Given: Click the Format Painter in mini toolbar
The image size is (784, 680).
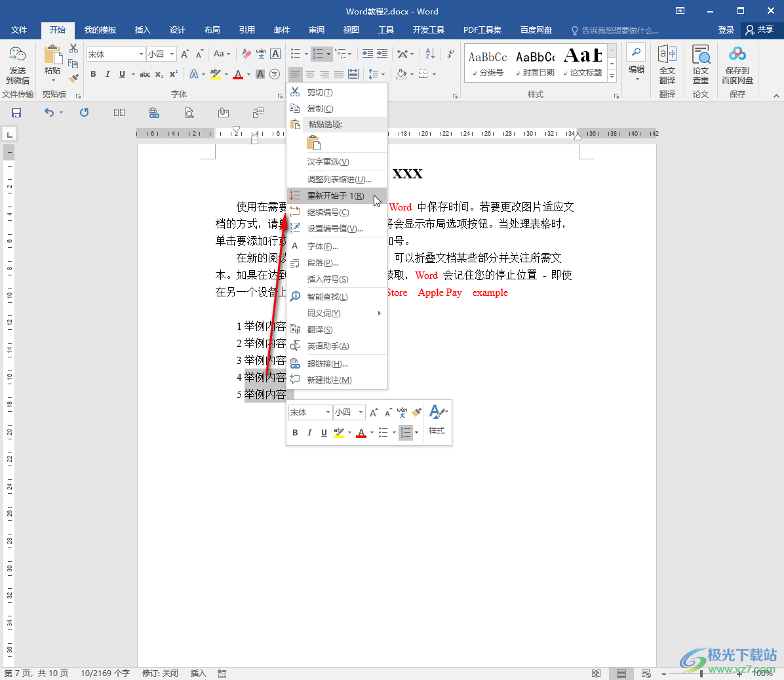Looking at the screenshot, I should [x=416, y=412].
